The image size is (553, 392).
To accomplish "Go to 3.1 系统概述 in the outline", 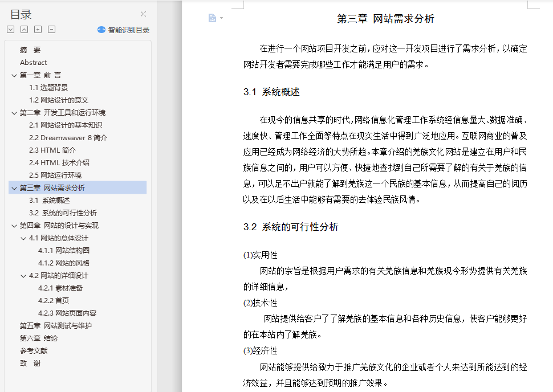I will [50, 200].
